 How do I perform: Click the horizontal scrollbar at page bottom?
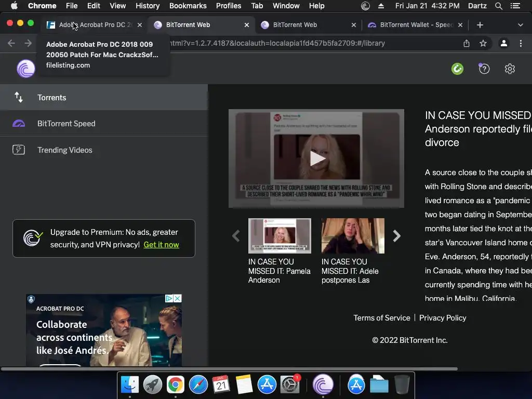coord(229,369)
